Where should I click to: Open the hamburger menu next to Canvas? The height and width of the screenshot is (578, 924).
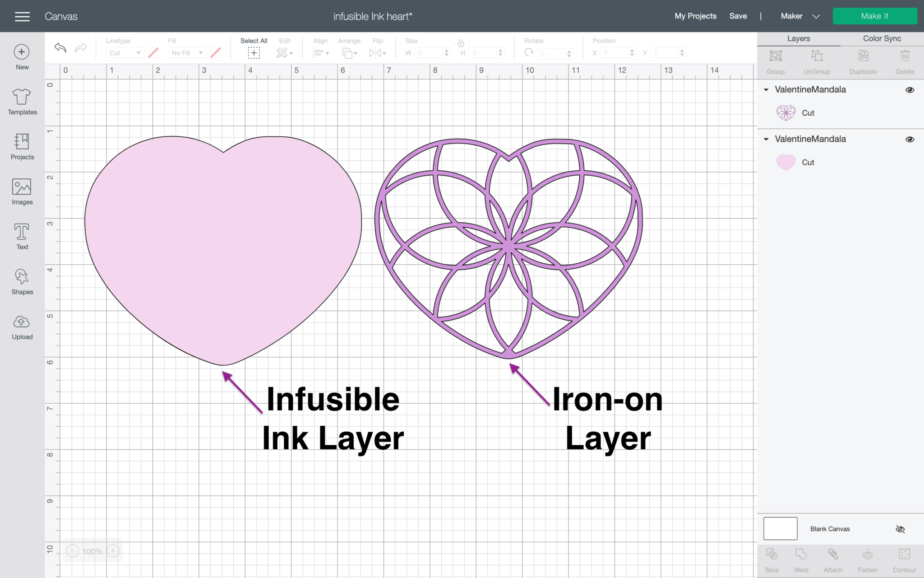21,16
